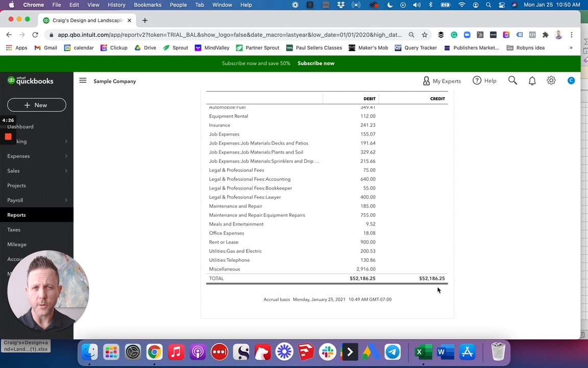Viewport: 588px width, 368px height.
Task: Click the My Experts person icon
Action: pyautogui.click(x=427, y=81)
